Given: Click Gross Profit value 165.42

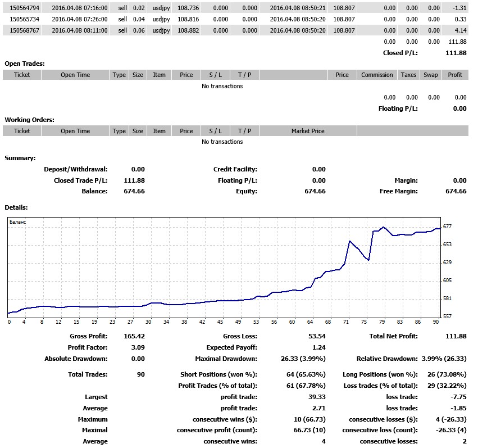Looking at the screenshot, I should (x=134, y=336).
